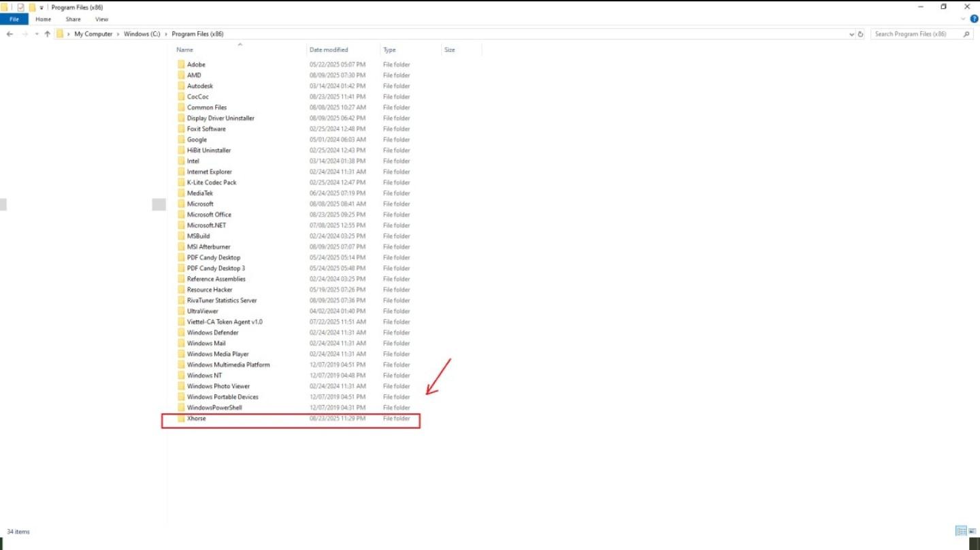The image size is (980, 550).
Task: Open the address bar history dropdown
Action: (851, 34)
